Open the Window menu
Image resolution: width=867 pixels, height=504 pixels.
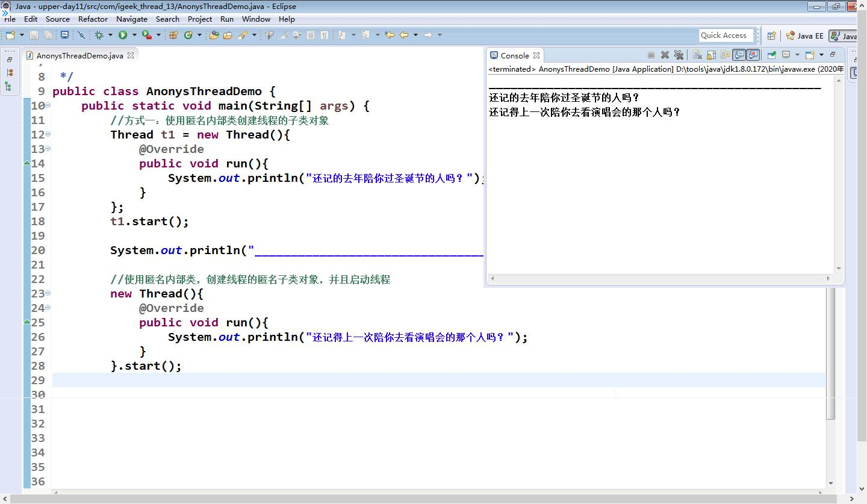[256, 19]
